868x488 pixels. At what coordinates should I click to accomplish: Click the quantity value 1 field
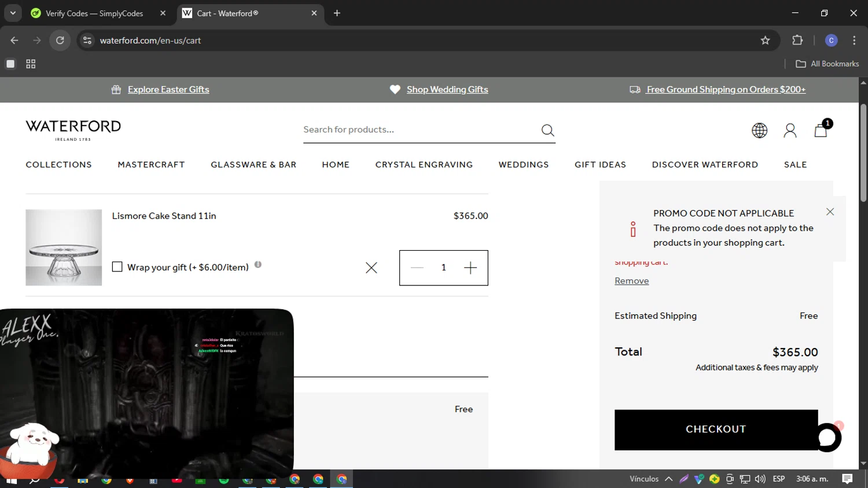pyautogui.click(x=443, y=267)
